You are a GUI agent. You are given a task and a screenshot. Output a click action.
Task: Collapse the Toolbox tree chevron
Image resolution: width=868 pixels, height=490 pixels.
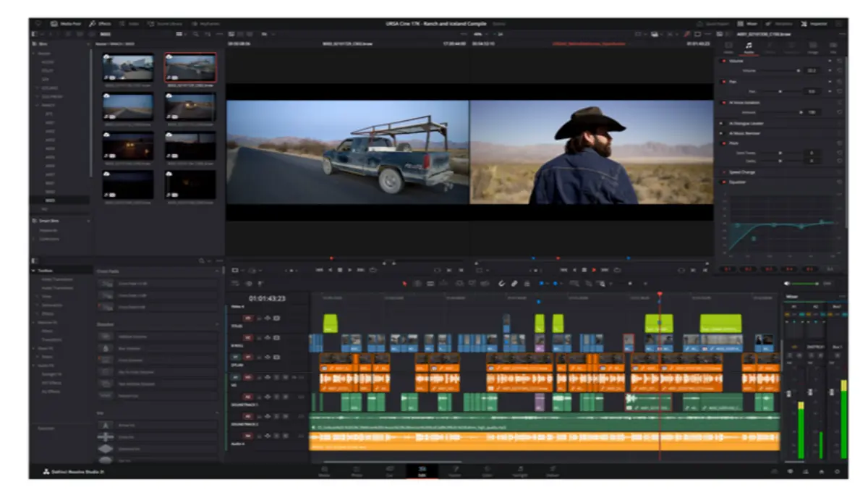coord(33,271)
